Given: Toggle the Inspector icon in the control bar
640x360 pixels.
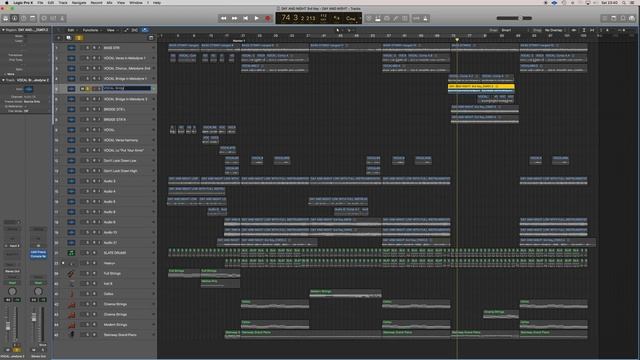Looking at the screenshot, I should [x=15, y=18].
